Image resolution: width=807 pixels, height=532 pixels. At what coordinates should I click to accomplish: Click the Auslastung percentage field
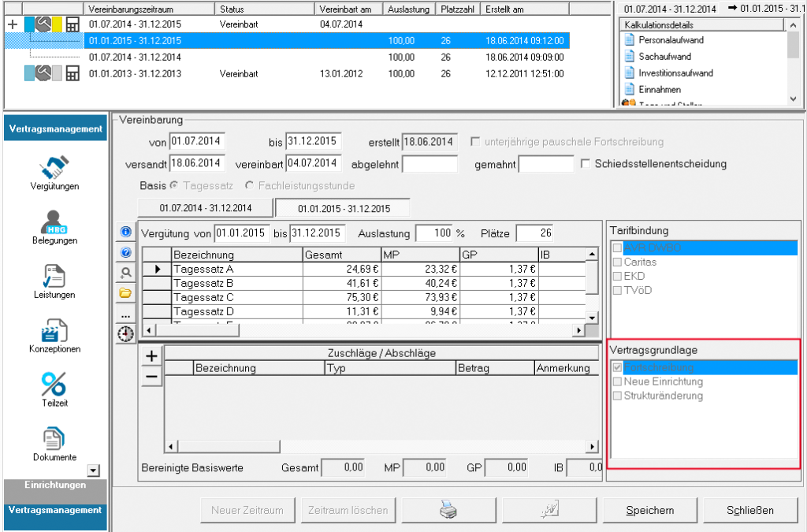(x=434, y=233)
